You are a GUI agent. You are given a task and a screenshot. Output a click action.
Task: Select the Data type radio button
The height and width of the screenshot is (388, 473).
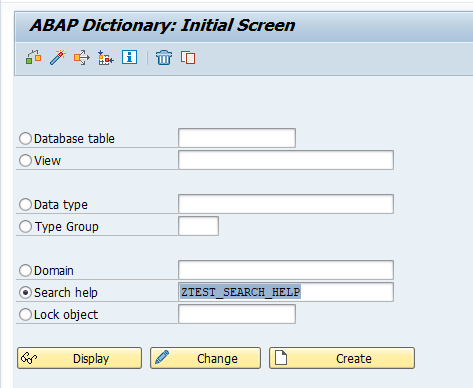(x=25, y=204)
